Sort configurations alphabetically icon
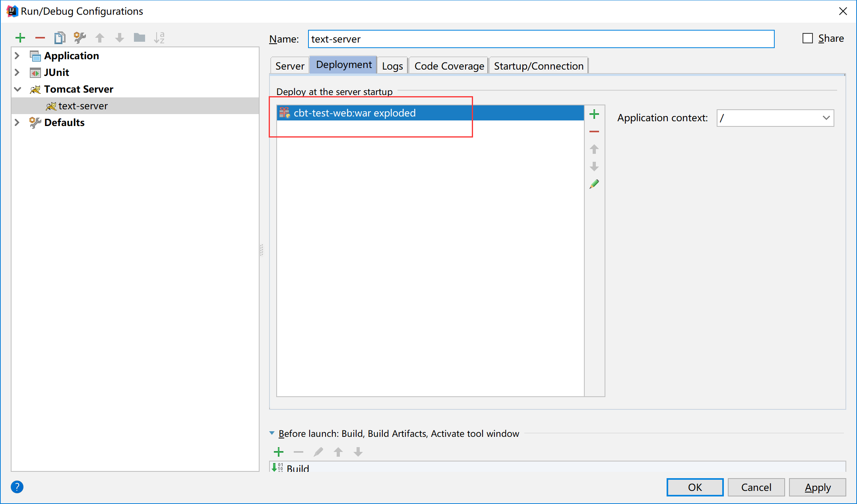This screenshot has width=857, height=504. [x=159, y=38]
